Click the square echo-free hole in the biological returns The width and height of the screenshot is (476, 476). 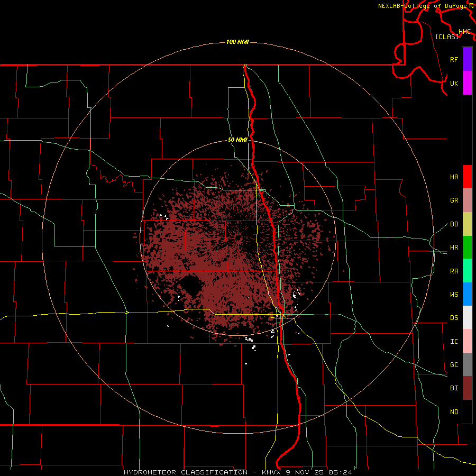point(190,285)
